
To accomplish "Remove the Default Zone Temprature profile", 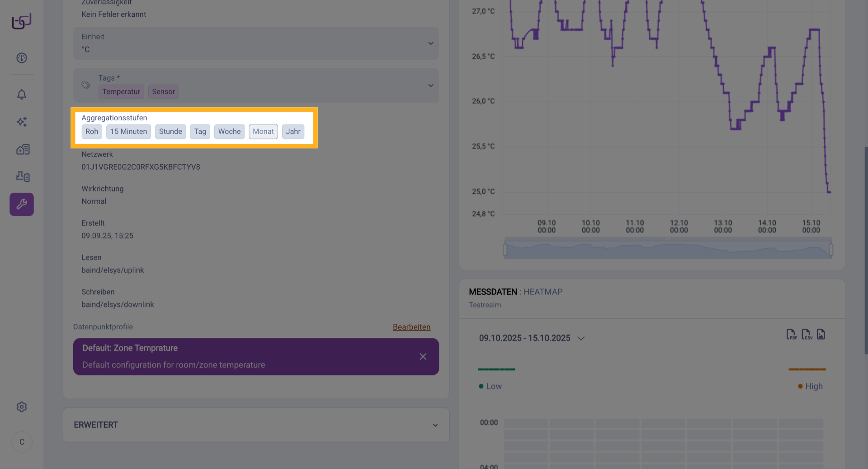I will (423, 356).
